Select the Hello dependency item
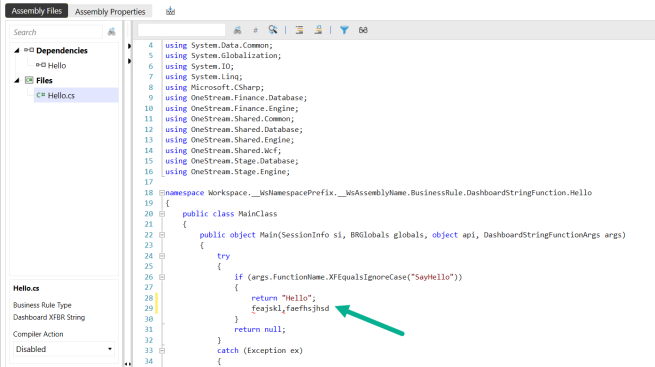The width and height of the screenshot is (655, 367). click(x=57, y=66)
